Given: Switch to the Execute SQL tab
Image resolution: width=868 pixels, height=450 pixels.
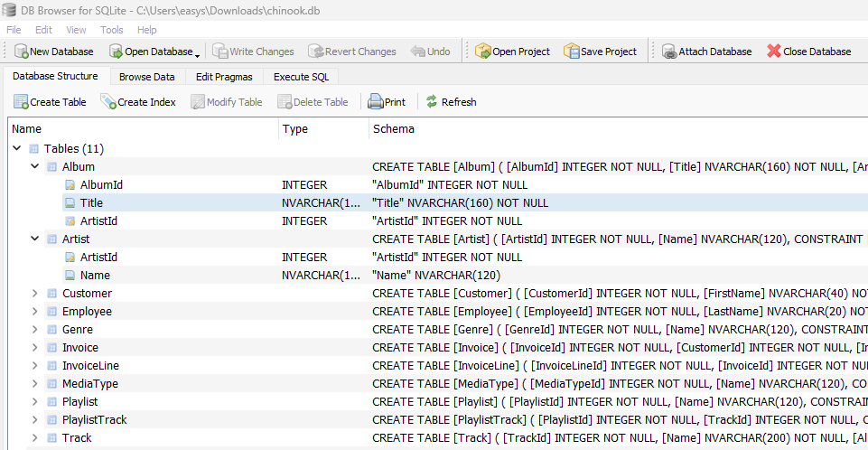Looking at the screenshot, I should (301, 77).
